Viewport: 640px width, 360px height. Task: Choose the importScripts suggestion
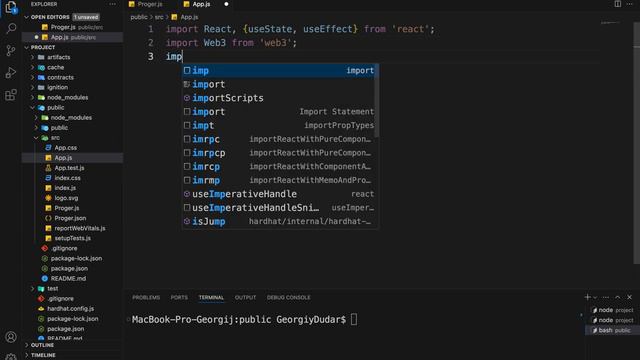[279, 98]
